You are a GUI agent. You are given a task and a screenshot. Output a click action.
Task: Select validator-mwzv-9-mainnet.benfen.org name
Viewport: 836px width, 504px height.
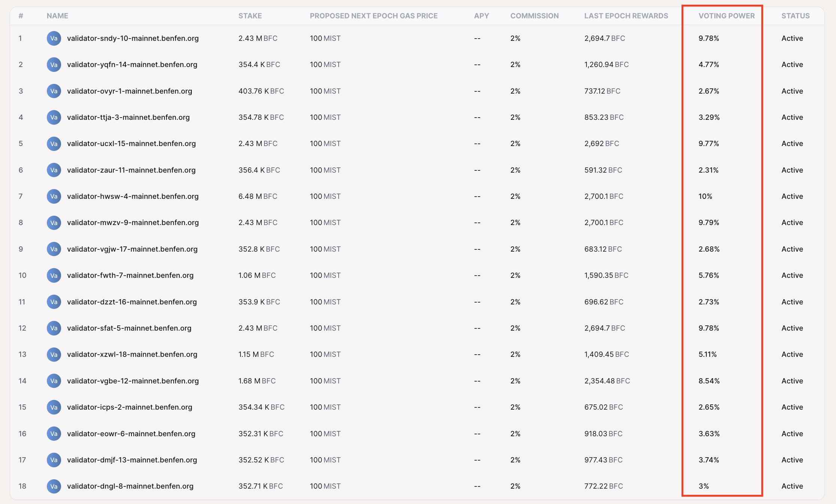(x=133, y=222)
